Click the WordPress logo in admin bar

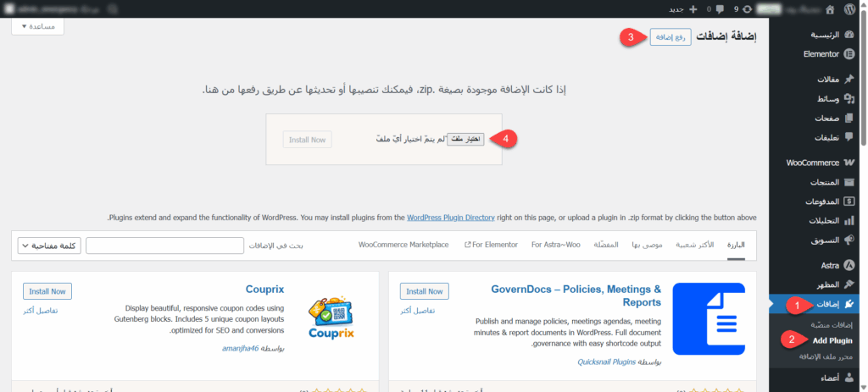[x=850, y=8]
